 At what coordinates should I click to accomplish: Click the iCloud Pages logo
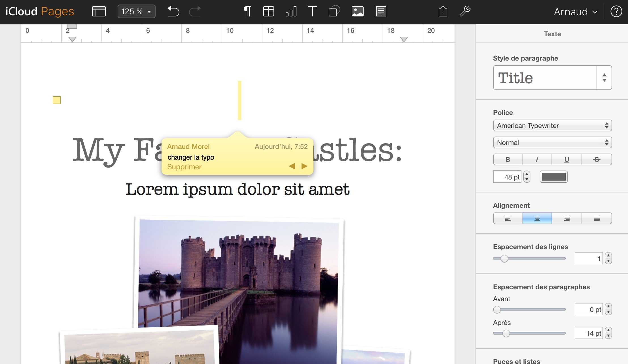(x=40, y=12)
